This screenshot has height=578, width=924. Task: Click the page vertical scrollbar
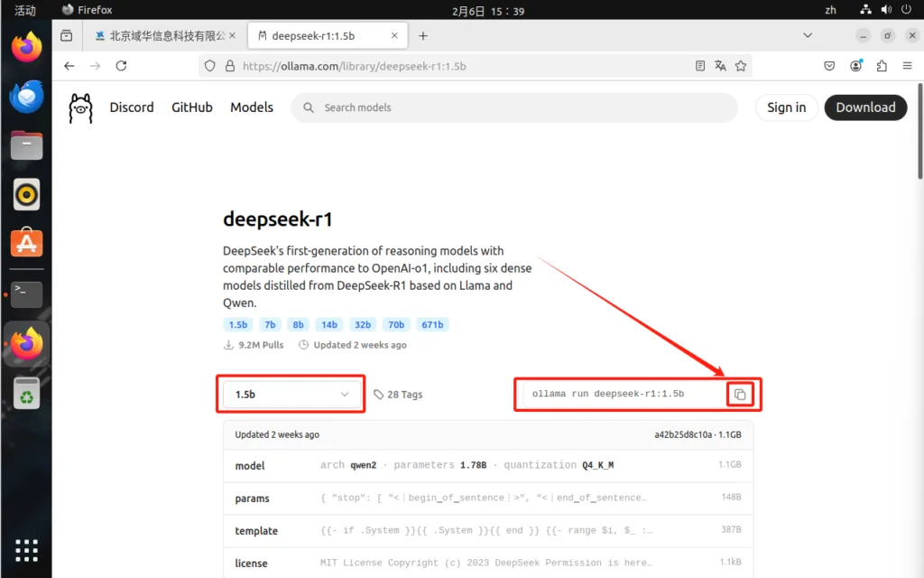pyautogui.click(x=919, y=132)
